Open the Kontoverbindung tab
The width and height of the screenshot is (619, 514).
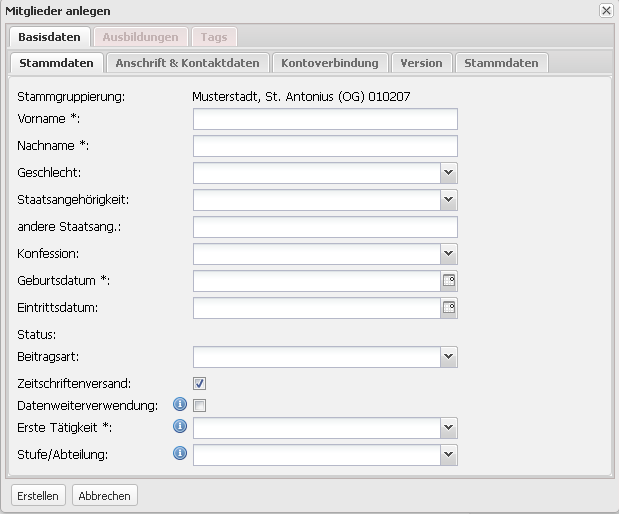click(x=330, y=63)
